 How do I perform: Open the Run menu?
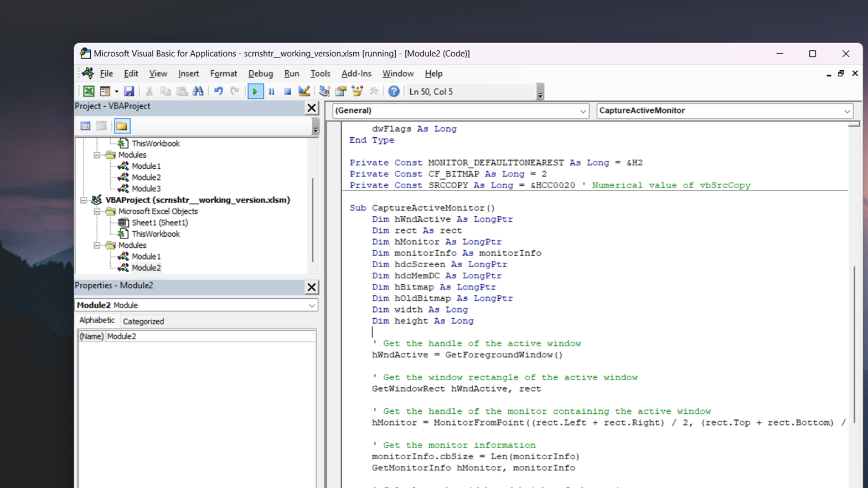(292, 74)
